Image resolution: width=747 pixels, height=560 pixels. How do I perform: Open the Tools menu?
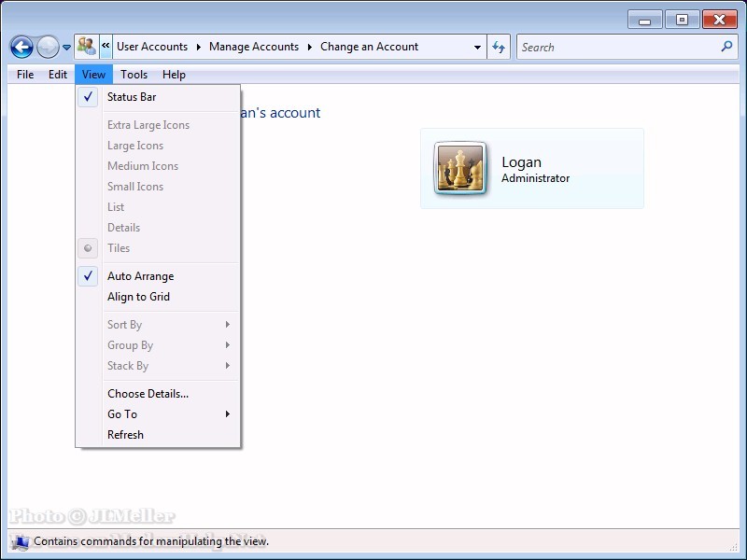[134, 75]
